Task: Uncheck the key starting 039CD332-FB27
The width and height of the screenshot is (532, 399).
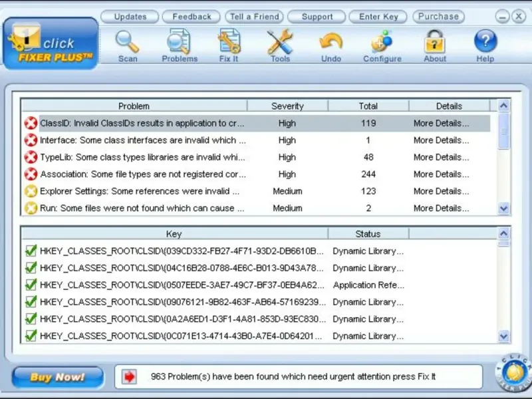Action: (x=31, y=251)
